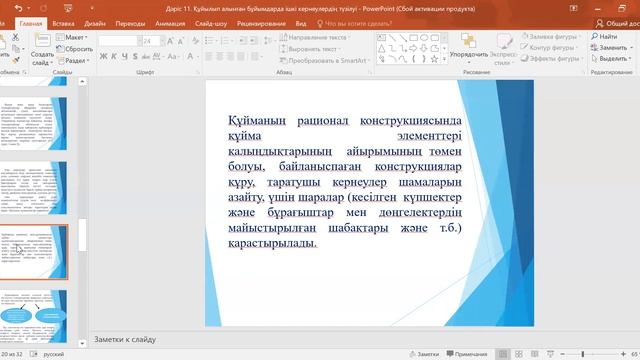Click the reading view icon in status bar
Viewport: 640px width, 360px height.
[x=534, y=354]
